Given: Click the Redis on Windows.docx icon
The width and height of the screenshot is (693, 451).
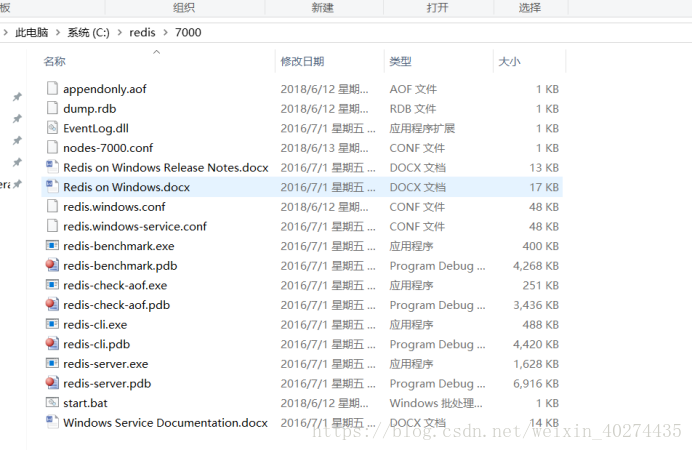Looking at the screenshot, I should [52, 187].
